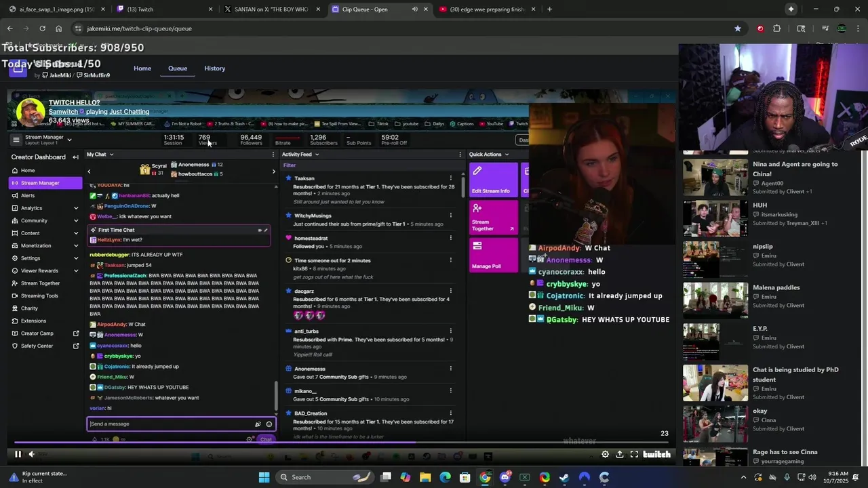Switch to the Queue tab
Viewport: 868px width, 488px height.
[178, 68]
